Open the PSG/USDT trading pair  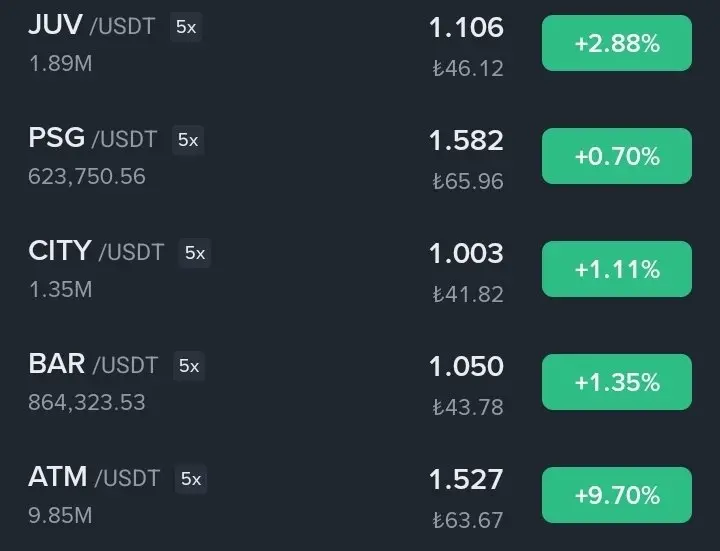(360, 156)
